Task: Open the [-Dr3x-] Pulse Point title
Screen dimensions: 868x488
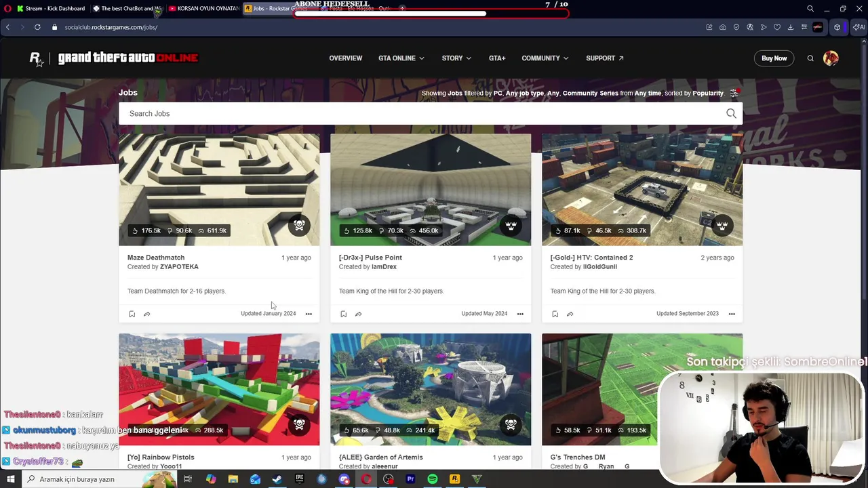Action: tap(370, 258)
